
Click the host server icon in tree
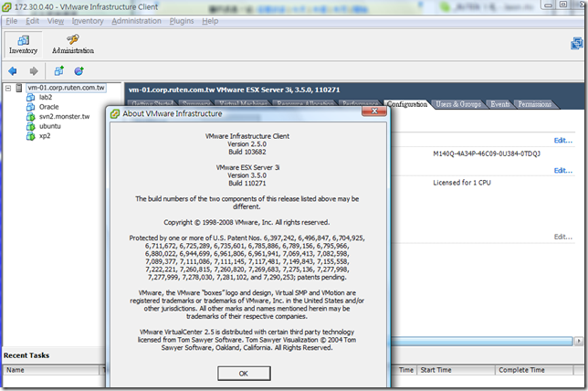pyautogui.click(x=19, y=88)
